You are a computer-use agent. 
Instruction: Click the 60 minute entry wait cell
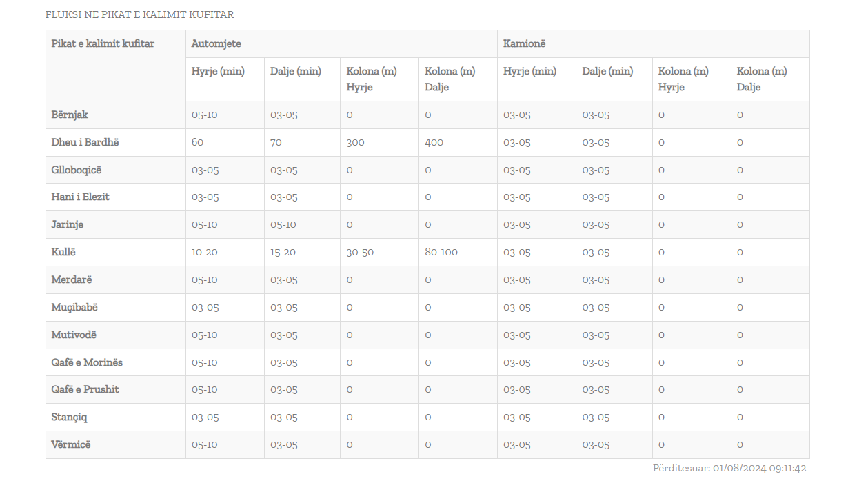197,142
